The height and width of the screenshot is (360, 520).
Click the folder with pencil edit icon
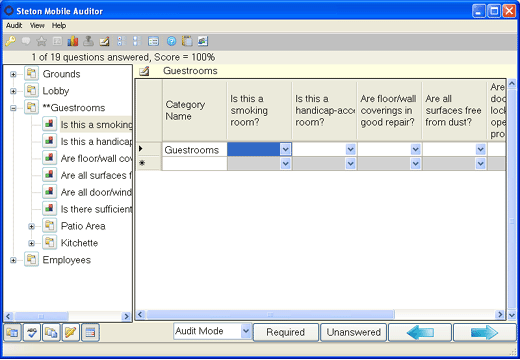click(x=70, y=333)
